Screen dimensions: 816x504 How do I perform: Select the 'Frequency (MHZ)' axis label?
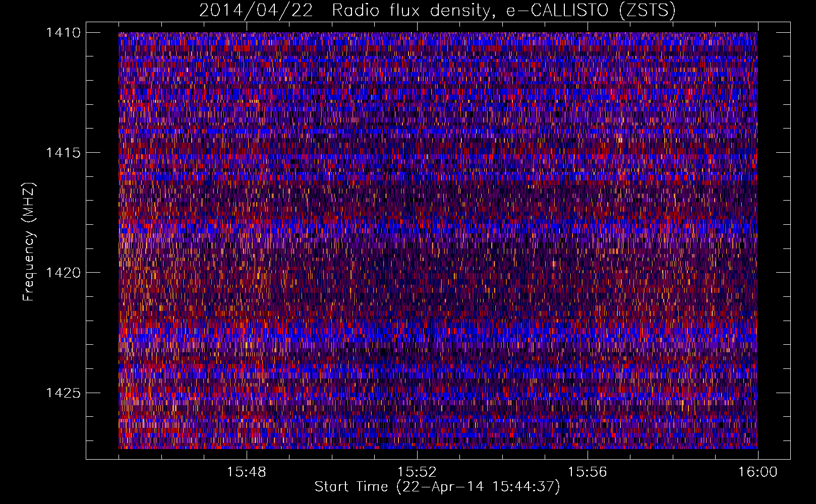pos(29,242)
